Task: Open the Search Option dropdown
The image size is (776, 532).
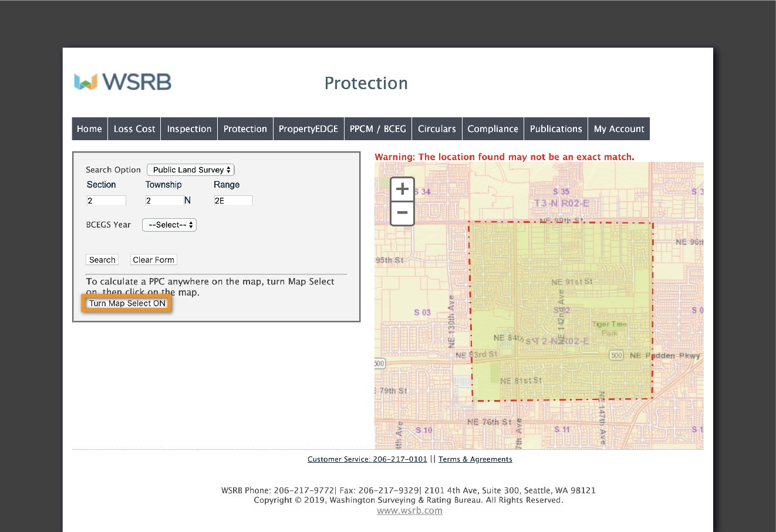Action: (191, 170)
